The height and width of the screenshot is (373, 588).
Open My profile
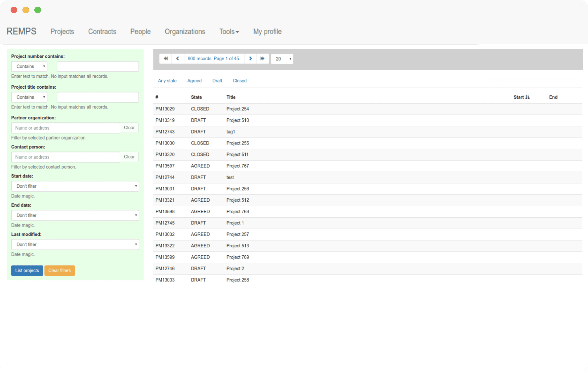[267, 32]
